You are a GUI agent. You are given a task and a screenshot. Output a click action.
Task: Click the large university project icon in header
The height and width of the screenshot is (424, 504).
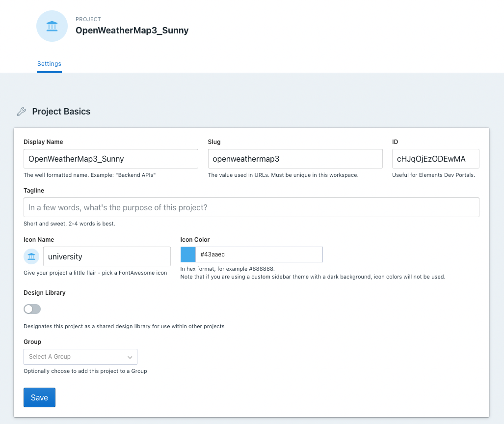52,26
